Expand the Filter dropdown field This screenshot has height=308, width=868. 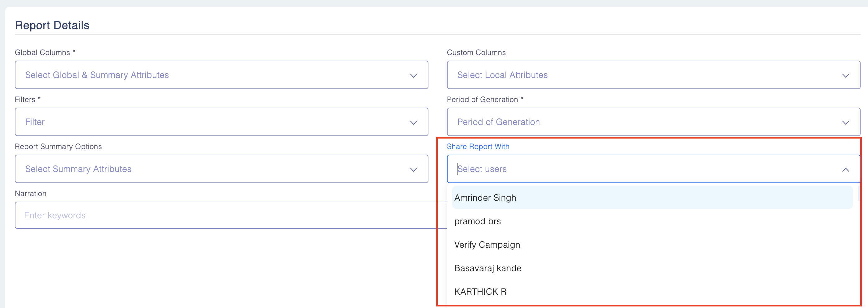pos(202,122)
